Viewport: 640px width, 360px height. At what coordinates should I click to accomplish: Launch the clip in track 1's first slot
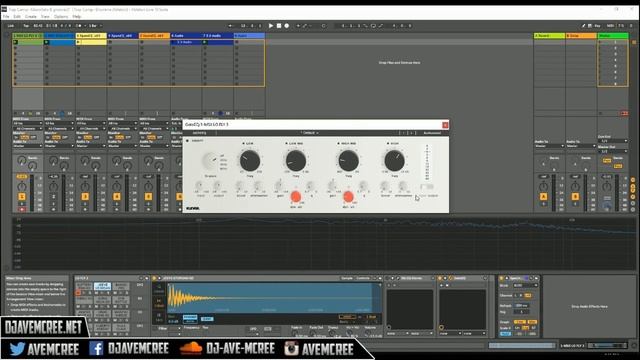[16, 42]
